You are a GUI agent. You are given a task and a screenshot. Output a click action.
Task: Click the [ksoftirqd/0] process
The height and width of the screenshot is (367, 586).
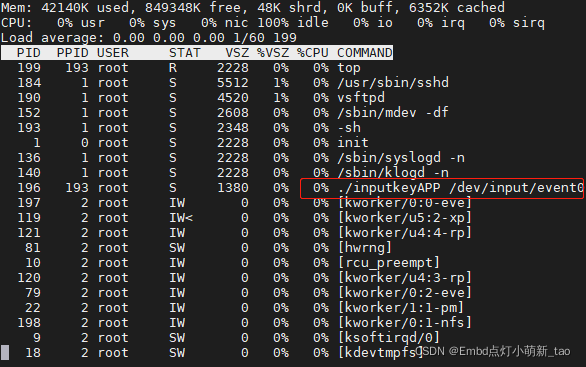(389, 338)
